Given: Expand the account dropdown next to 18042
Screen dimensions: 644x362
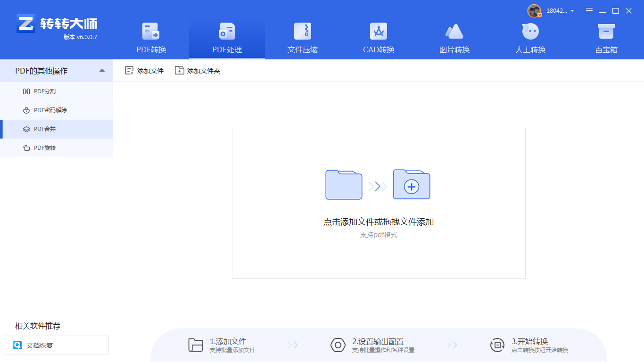Looking at the screenshot, I should [572, 11].
